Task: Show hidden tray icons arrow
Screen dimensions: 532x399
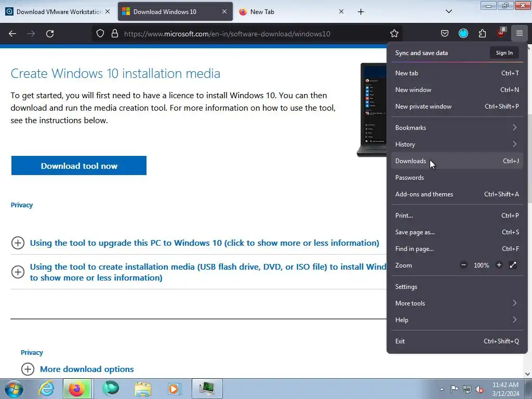Action: click(442, 389)
